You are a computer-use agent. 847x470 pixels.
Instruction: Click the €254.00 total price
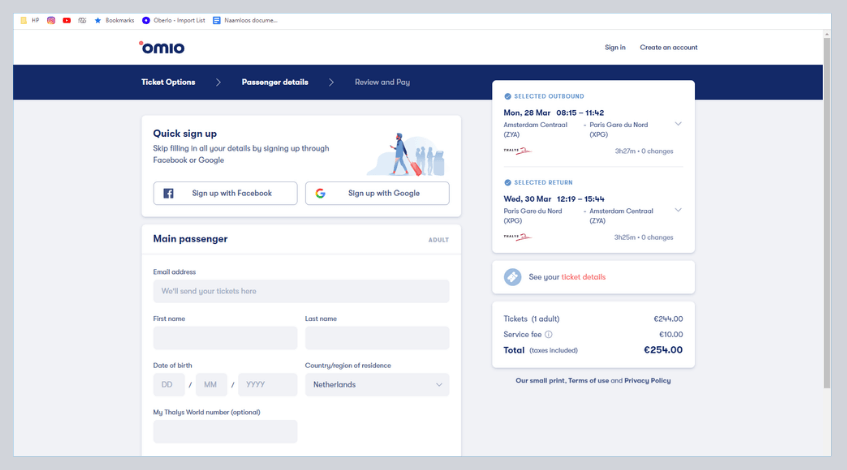[x=663, y=350]
